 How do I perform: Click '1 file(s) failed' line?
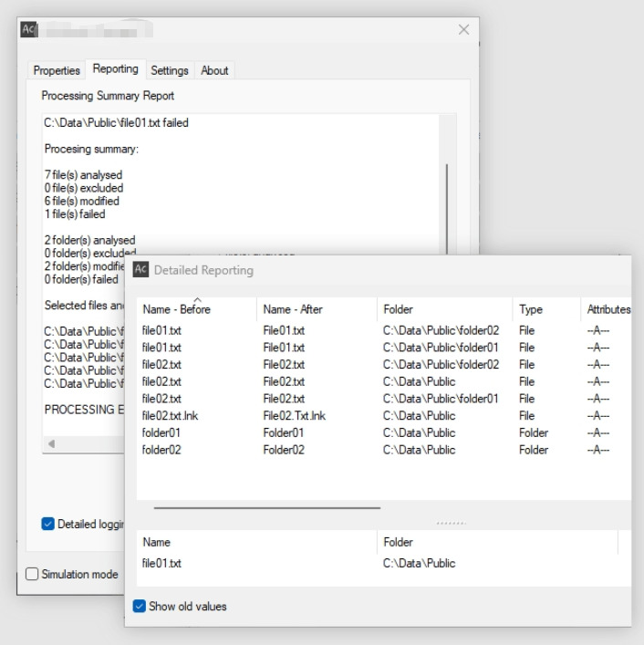click(75, 213)
